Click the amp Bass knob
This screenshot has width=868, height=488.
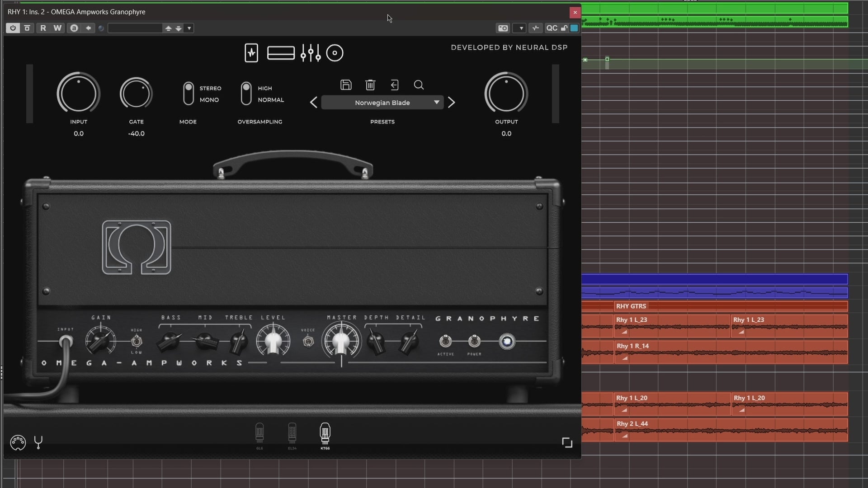(170, 342)
